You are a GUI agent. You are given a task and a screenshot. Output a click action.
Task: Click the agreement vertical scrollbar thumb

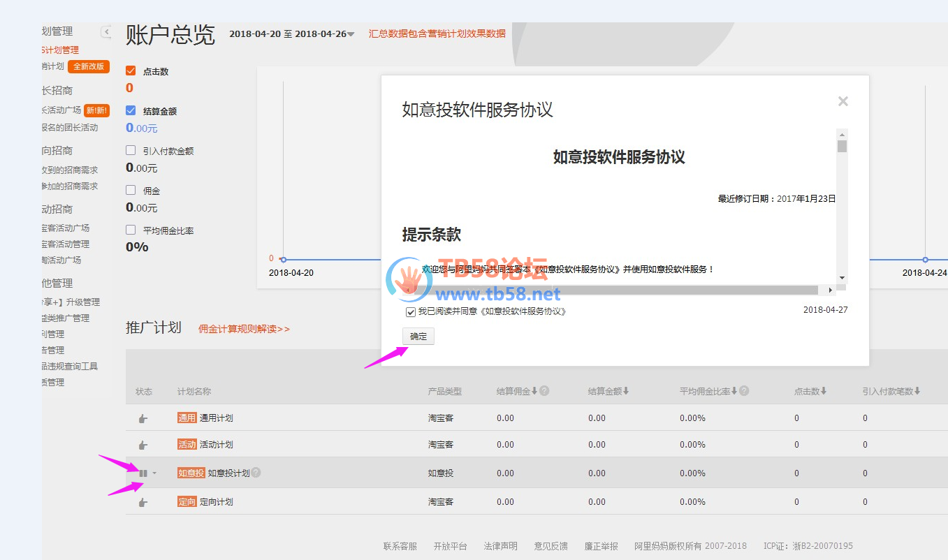[842, 147]
